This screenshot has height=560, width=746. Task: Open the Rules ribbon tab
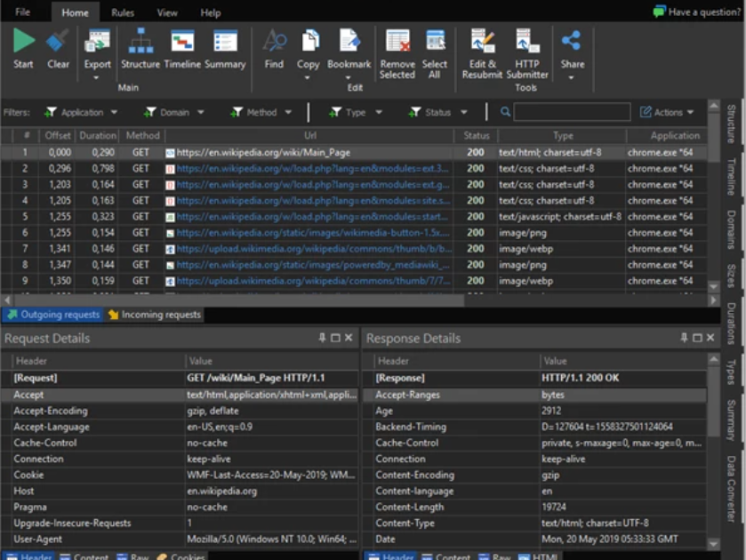(122, 12)
